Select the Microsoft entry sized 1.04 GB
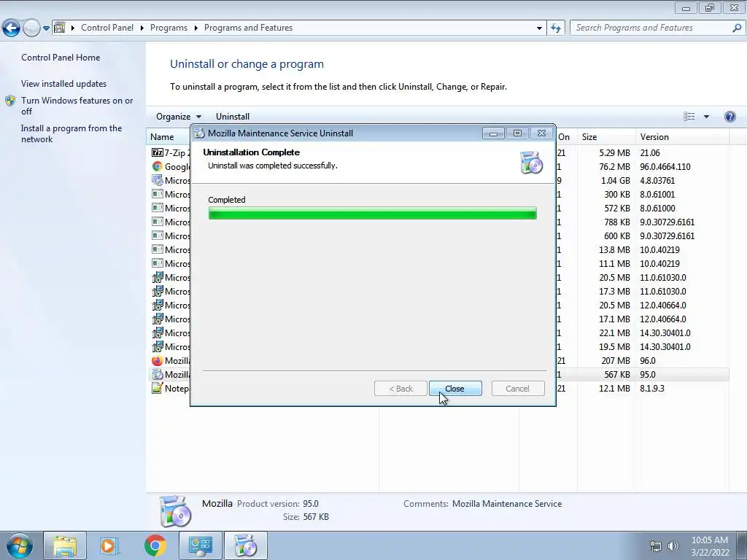Viewport: 747px width, 560px height. click(439, 181)
